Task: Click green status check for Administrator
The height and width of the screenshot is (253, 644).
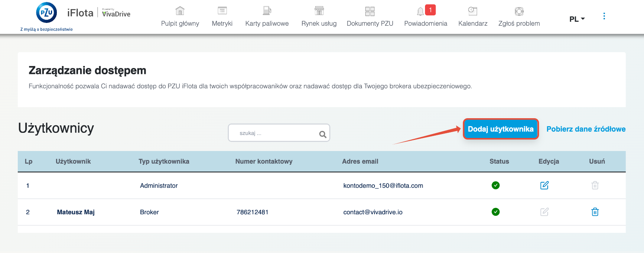Action: tap(496, 185)
